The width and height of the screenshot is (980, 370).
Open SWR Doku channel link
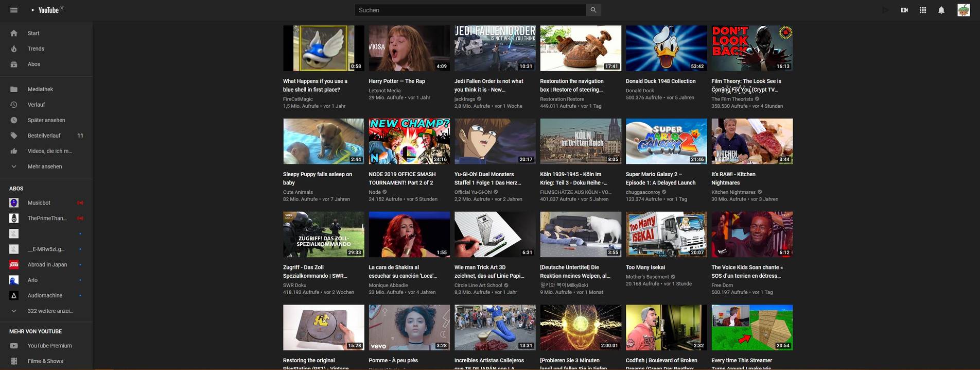pyautogui.click(x=295, y=285)
